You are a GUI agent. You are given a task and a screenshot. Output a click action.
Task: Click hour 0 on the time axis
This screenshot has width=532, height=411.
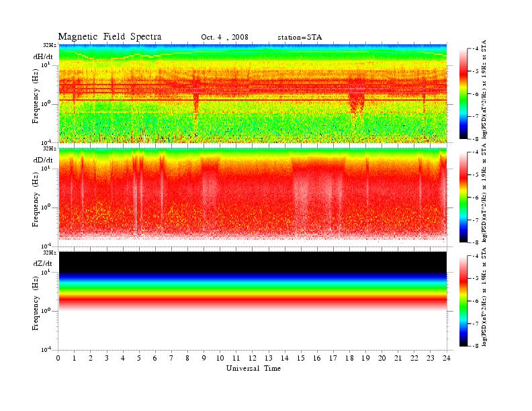pos(58,358)
